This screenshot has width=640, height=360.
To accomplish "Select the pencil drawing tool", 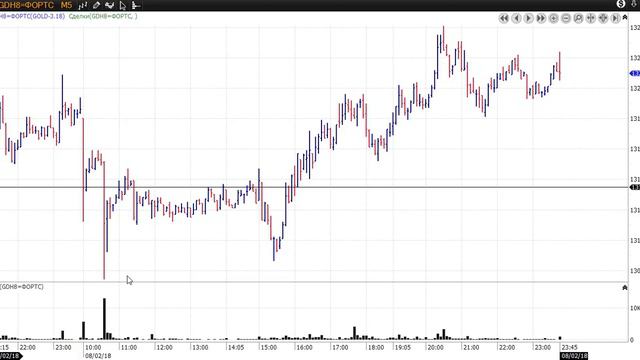I will [x=96, y=5].
